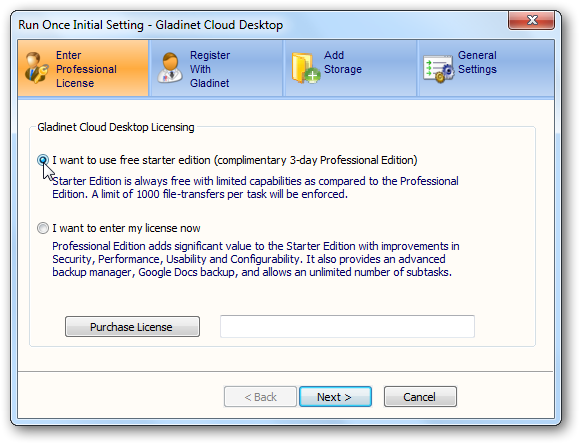The width and height of the screenshot is (580, 444).
Task: Click the Next > button
Action: (335, 397)
